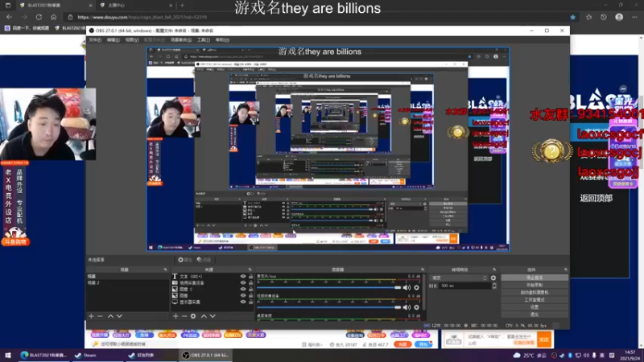Viewport: 644px width, 362px height.
Task: Open a new browser tab
Action: (x=182, y=6)
